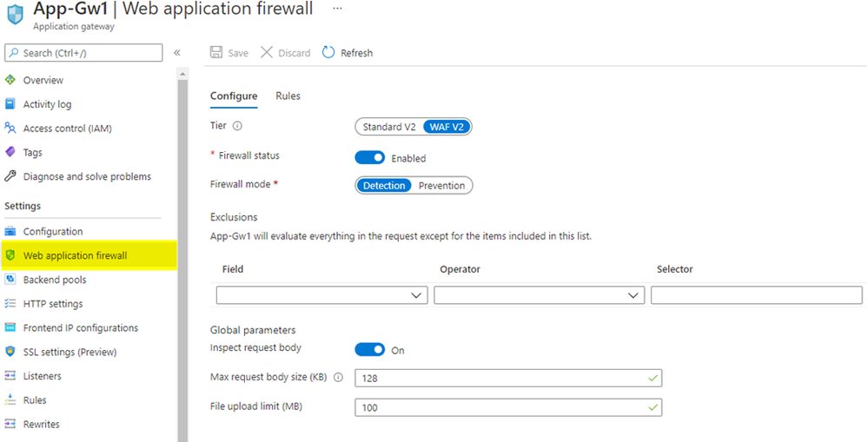Click the Tier info icon

pos(237,126)
